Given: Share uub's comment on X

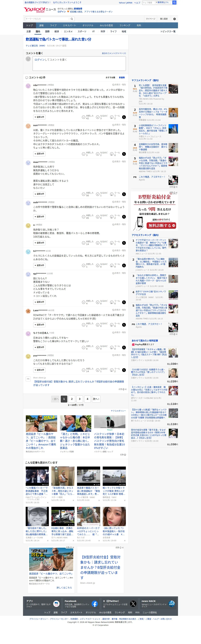Looking at the screenshot, I should (x=124, y=217).
